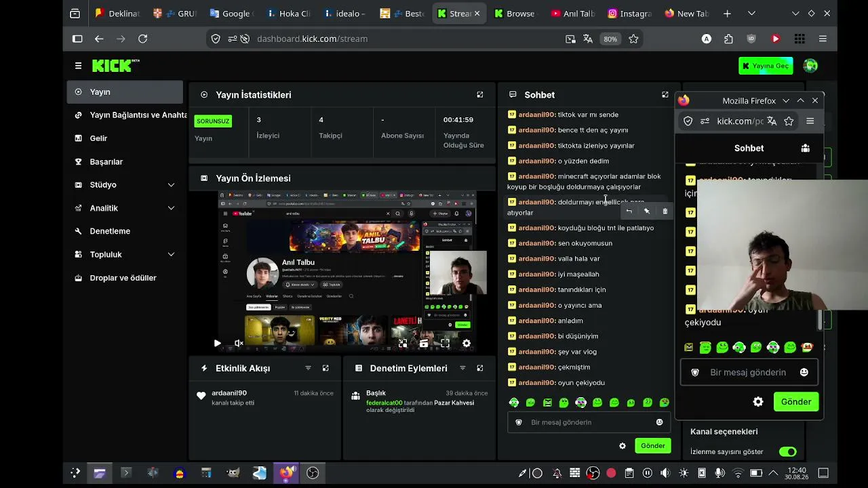Expand the Sohbet panel to fullscreen
The width and height of the screenshot is (868, 488).
(665, 95)
